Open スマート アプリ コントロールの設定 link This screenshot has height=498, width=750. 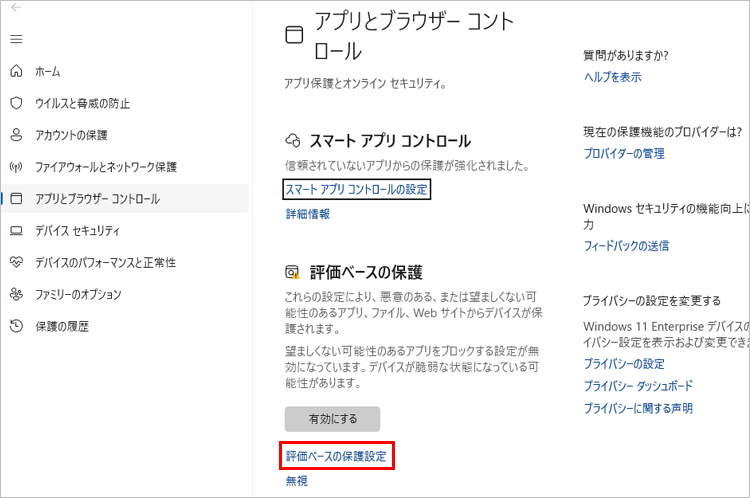(x=357, y=189)
